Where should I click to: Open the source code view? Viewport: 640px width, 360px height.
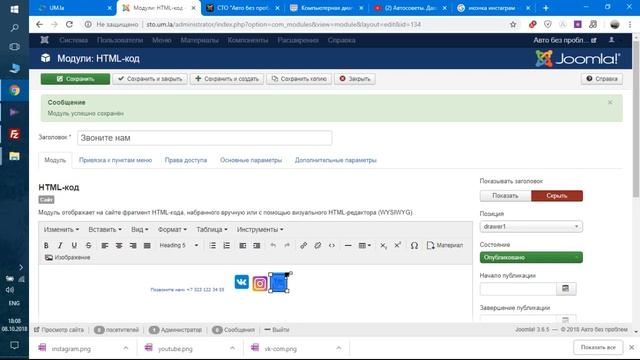(331, 245)
